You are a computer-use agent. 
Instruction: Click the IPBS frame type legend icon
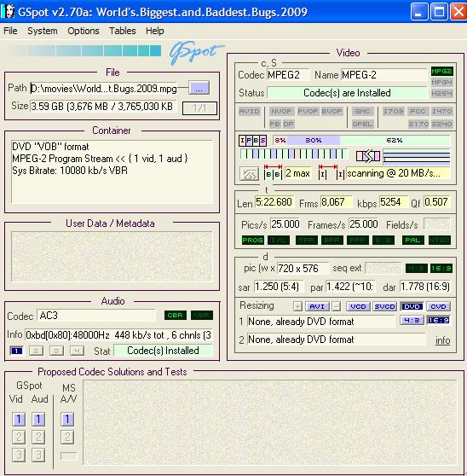coord(252,140)
